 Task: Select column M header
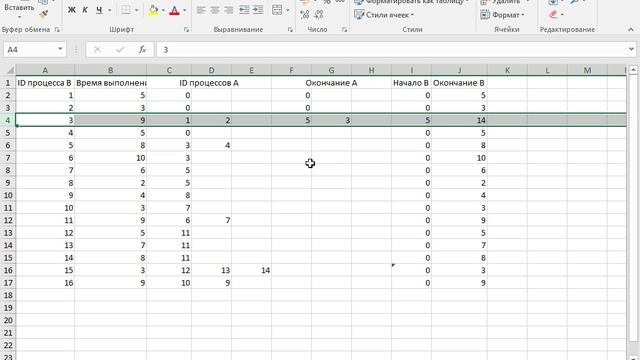tap(587, 70)
